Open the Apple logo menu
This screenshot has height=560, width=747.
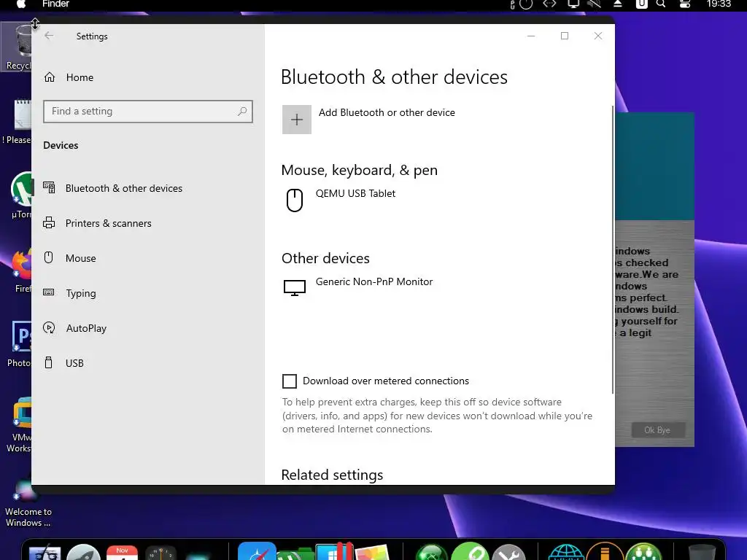tap(21, 4)
